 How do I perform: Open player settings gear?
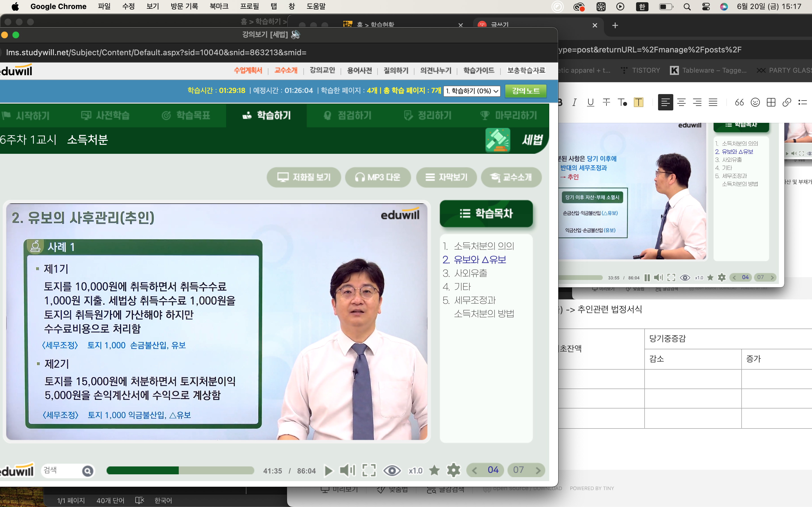pyautogui.click(x=453, y=470)
